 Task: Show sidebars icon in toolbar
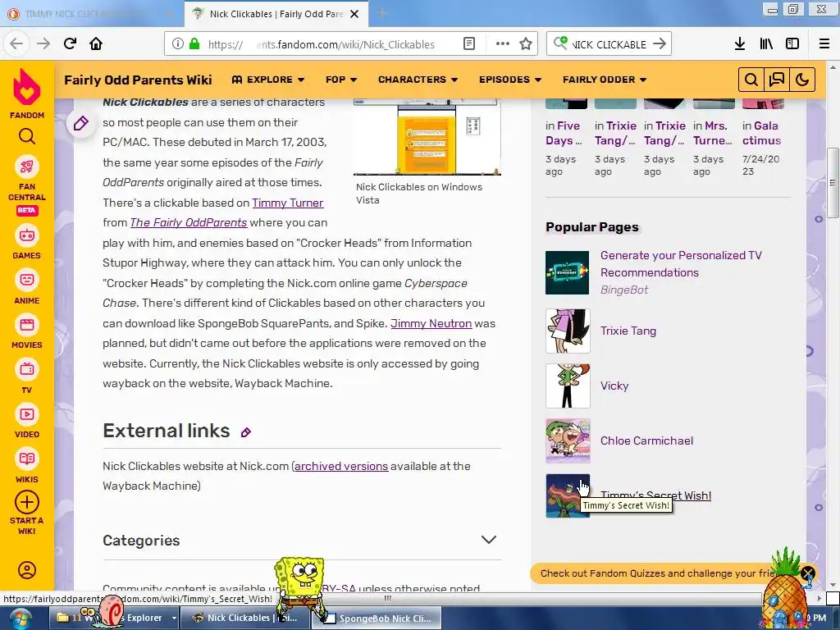click(792, 44)
